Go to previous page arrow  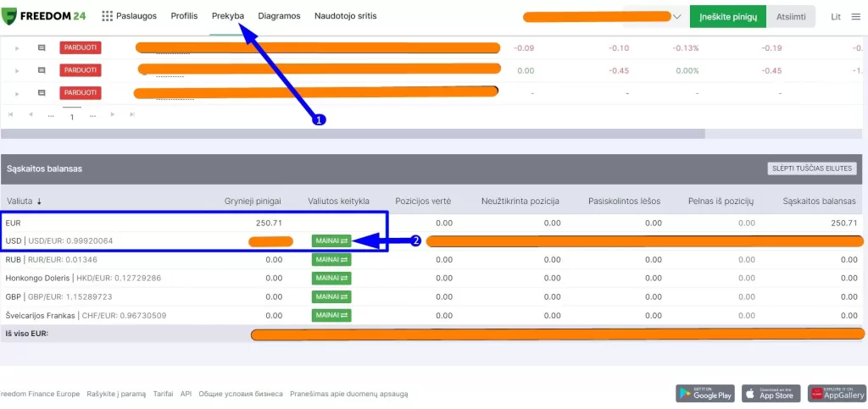tap(31, 114)
